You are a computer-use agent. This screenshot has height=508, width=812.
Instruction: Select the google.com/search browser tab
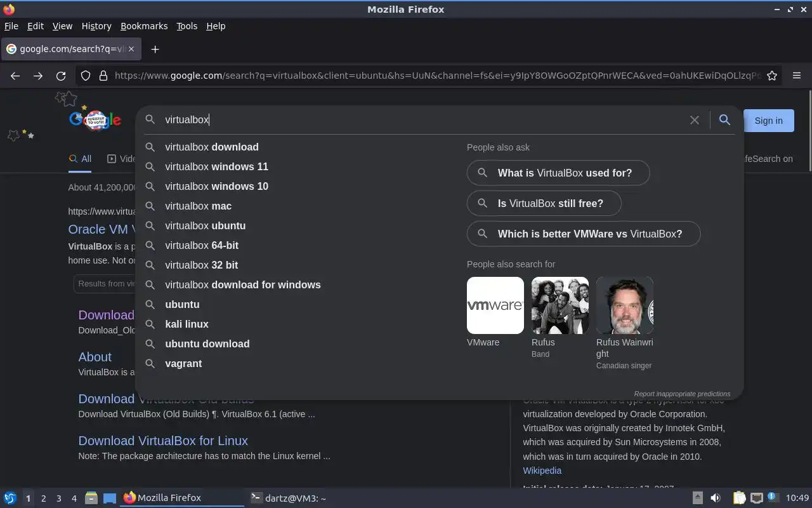tap(72, 49)
